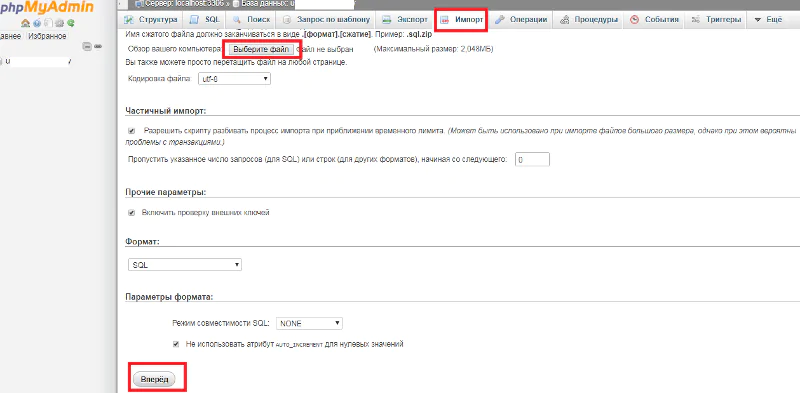Image resolution: width=800 pixels, height=393 pixels.
Task: Click the События clock icon
Action: pos(635,20)
